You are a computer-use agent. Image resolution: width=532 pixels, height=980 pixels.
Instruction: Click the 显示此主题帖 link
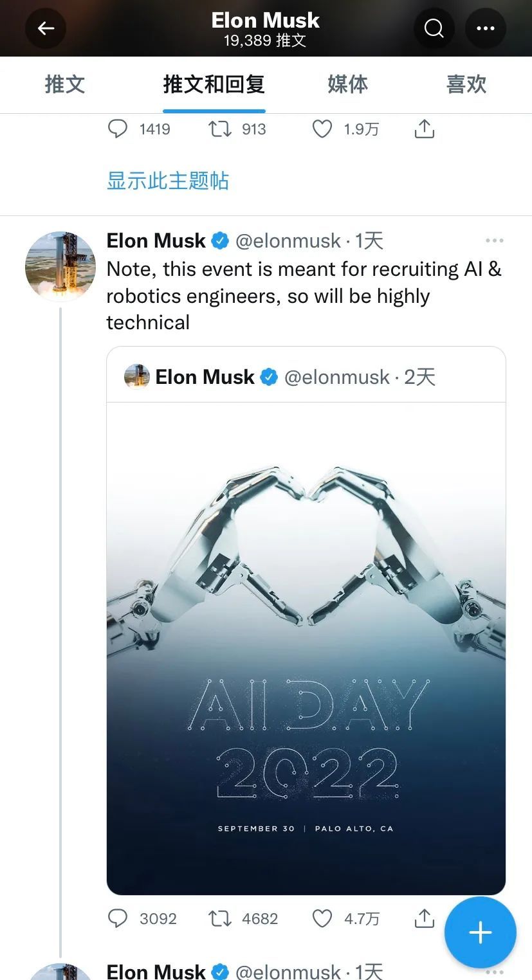(x=168, y=181)
